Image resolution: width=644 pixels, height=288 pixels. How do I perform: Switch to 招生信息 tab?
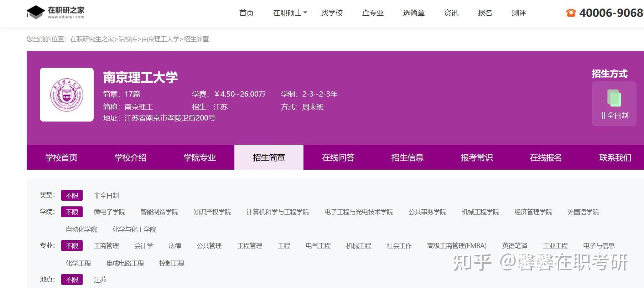click(407, 157)
